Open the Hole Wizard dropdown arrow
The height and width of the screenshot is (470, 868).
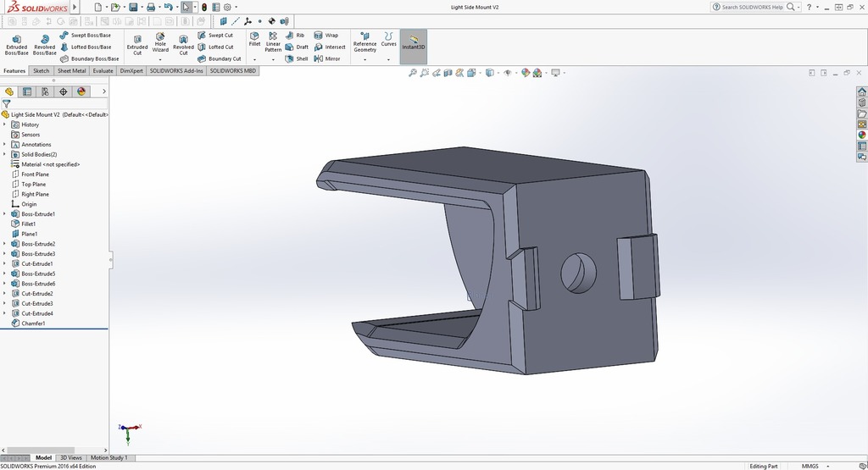point(160,59)
